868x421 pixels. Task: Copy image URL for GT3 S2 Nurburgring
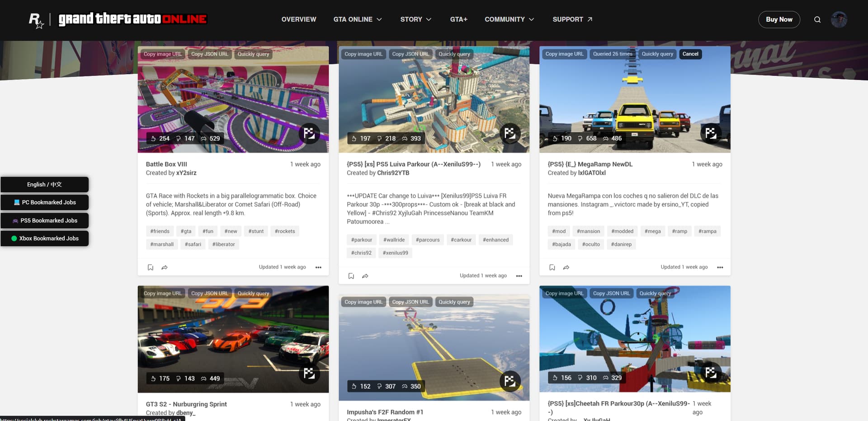(x=163, y=294)
